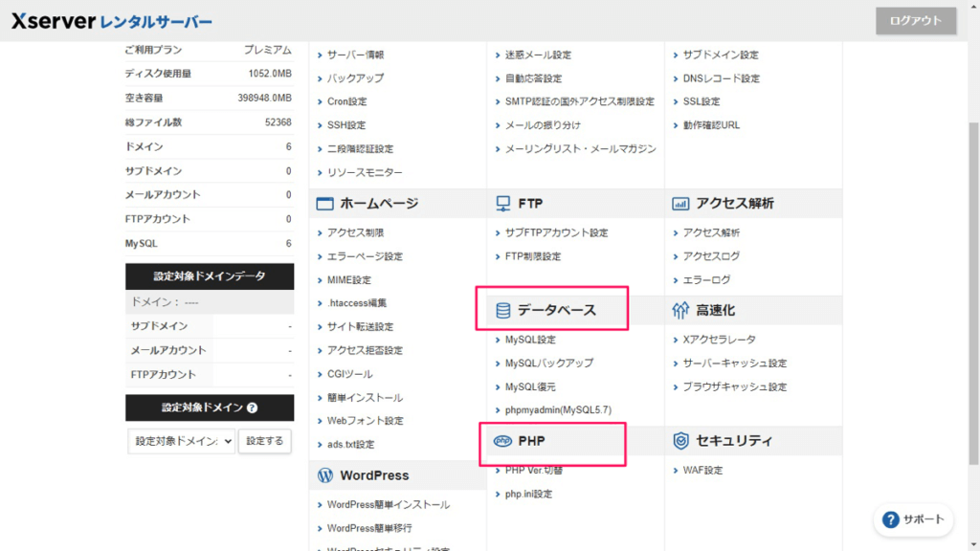
Task: Click the 高速化 speed-up arrows icon
Action: pos(680,311)
